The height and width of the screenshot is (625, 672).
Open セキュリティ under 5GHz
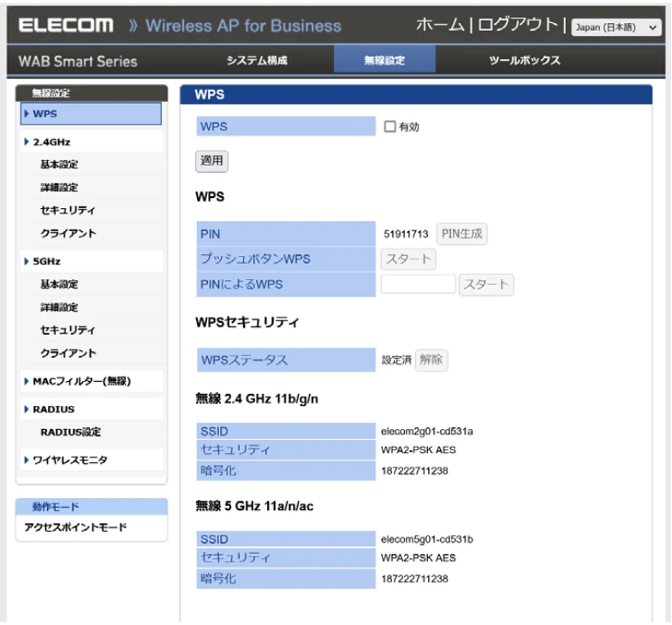pyautogui.click(x=68, y=330)
